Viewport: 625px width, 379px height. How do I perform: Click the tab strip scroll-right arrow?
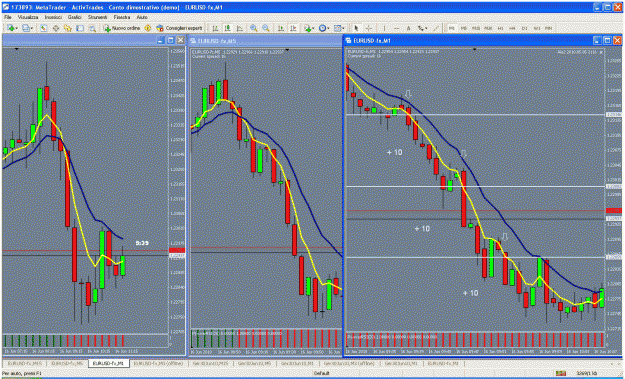click(620, 364)
